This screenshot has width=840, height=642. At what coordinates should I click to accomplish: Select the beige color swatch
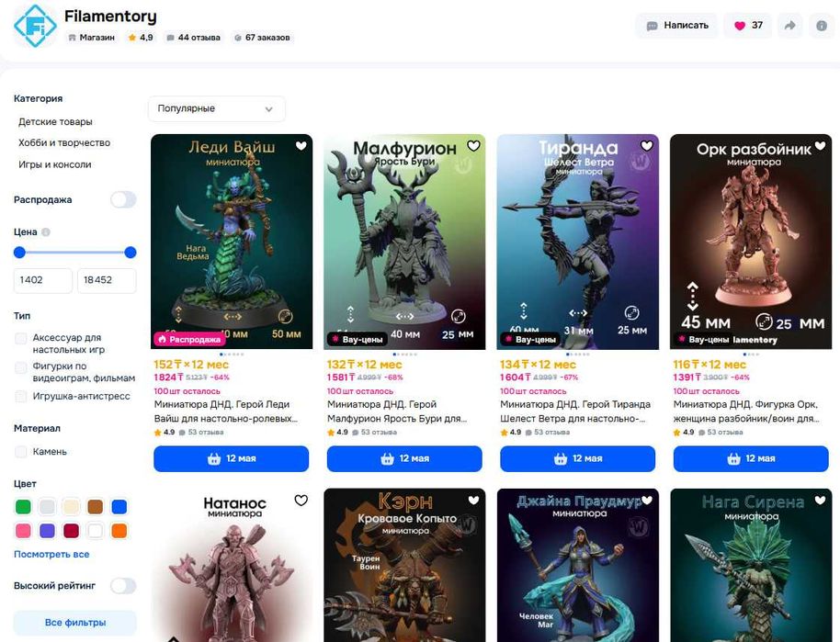coord(72,507)
